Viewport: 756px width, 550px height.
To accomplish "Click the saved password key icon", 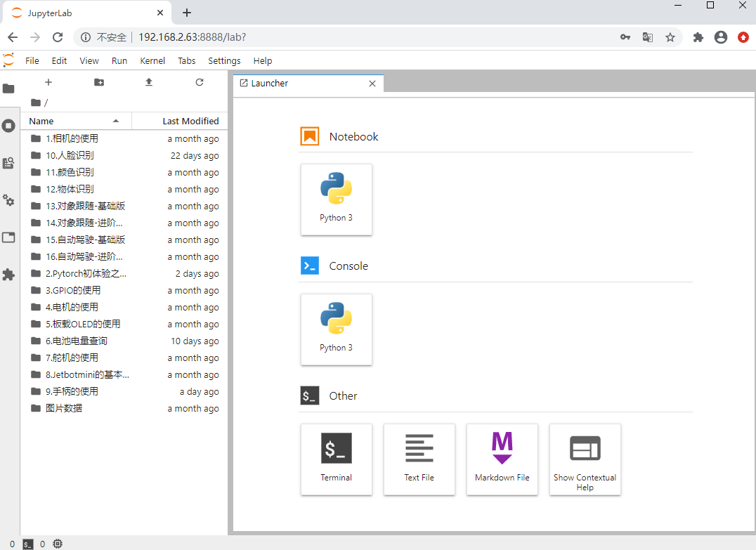I will (625, 37).
